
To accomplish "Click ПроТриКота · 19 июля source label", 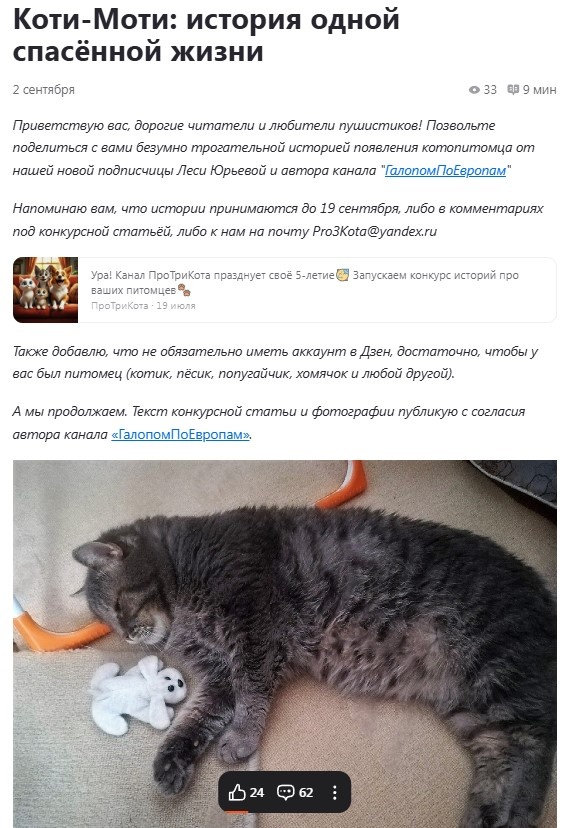I will [143, 306].
